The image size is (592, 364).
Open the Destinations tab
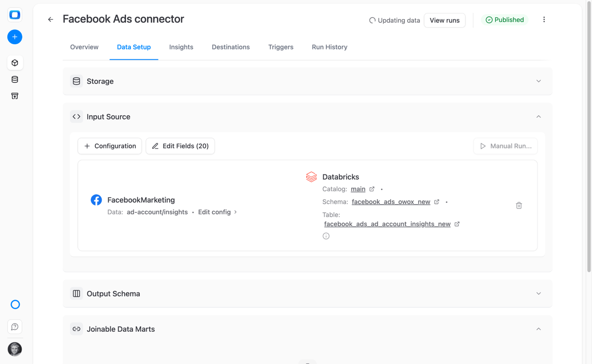pos(231,47)
